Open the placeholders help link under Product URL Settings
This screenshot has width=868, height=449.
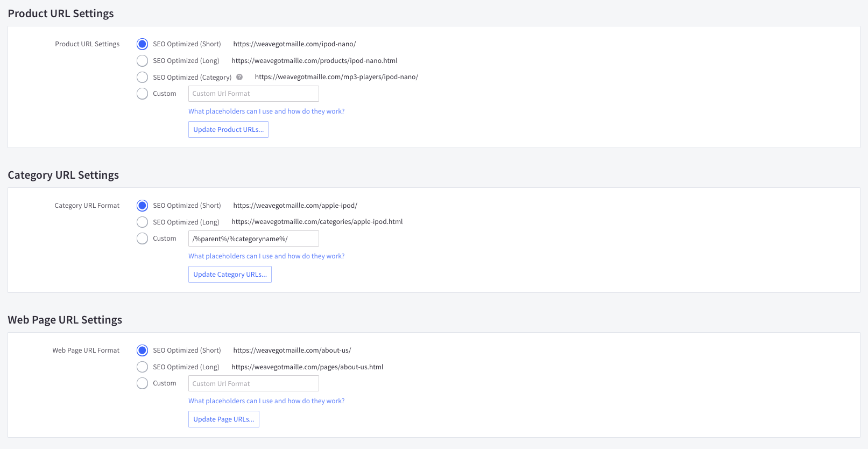[266, 111]
